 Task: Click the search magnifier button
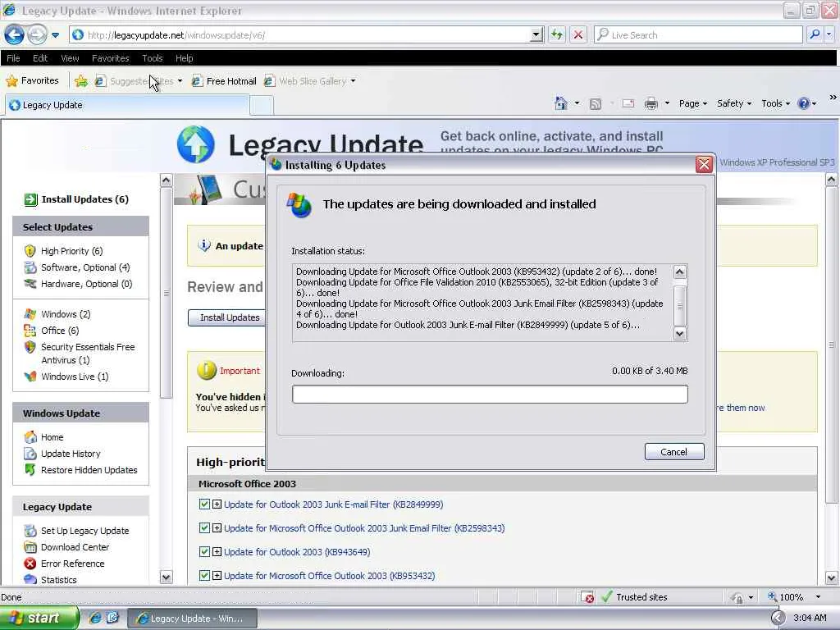pyautogui.click(x=815, y=34)
